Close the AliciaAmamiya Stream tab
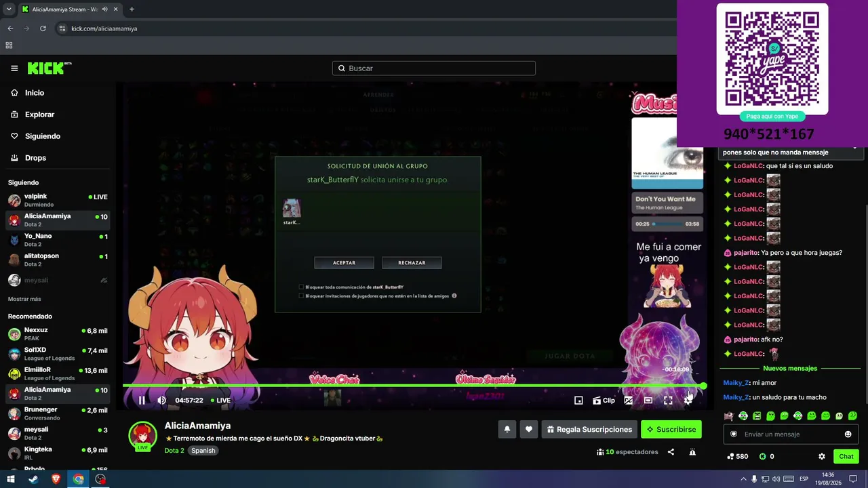The width and height of the screenshot is (868, 488). [115, 9]
